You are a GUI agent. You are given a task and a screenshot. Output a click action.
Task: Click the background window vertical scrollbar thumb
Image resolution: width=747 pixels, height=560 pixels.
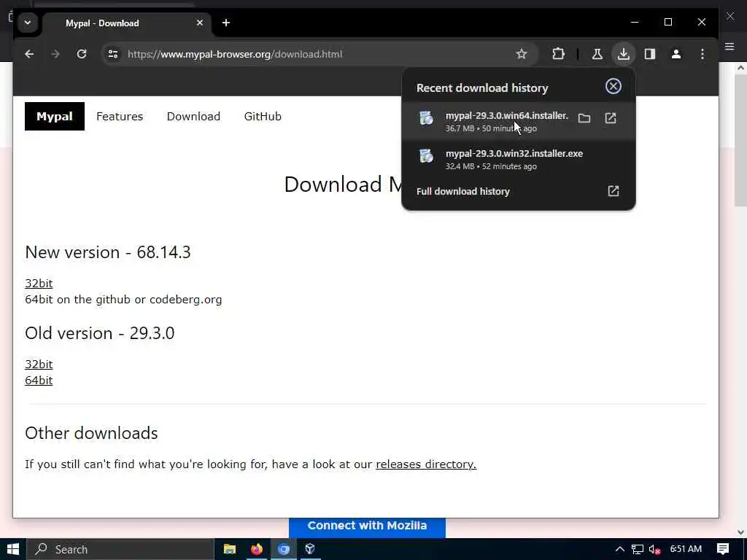point(740,141)
